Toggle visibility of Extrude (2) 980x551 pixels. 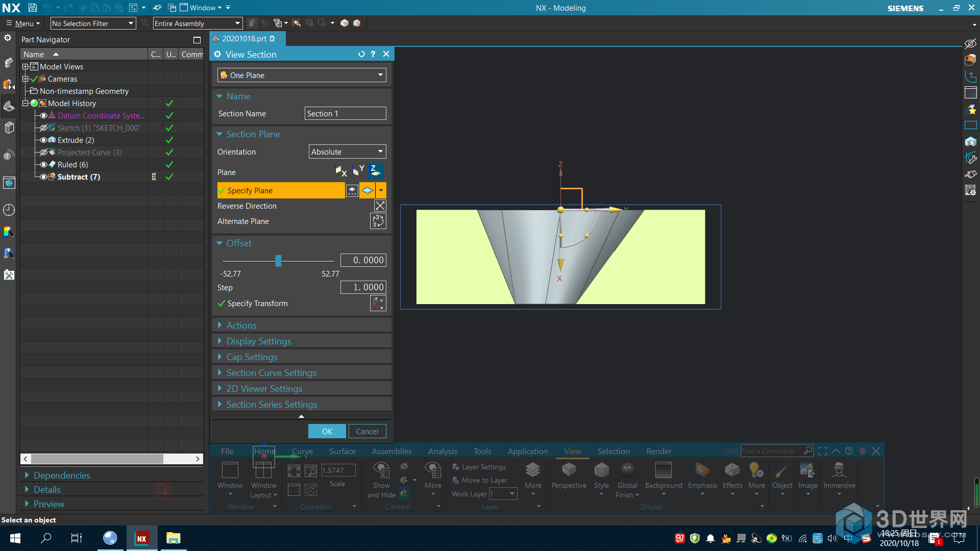pos(44,140)
